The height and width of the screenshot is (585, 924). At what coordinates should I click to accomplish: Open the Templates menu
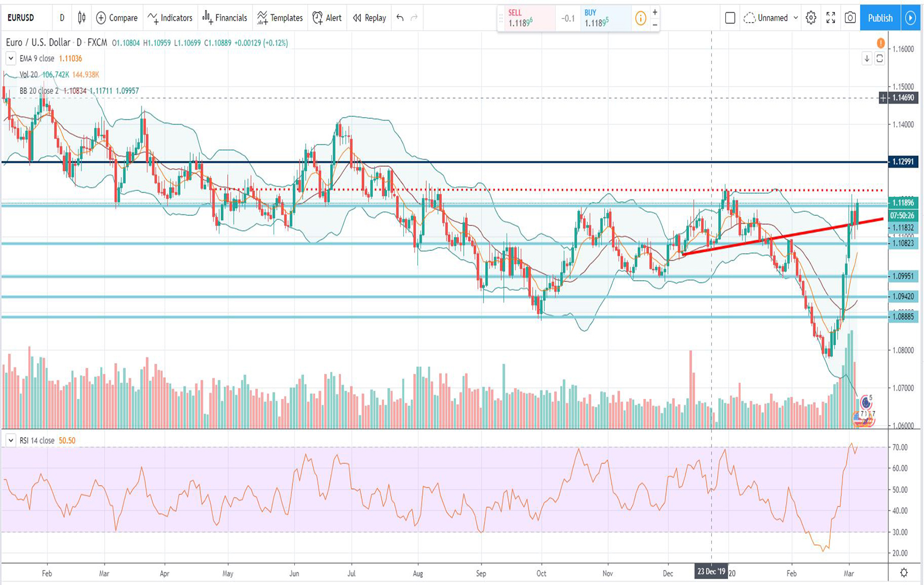(x=280, y=18)
